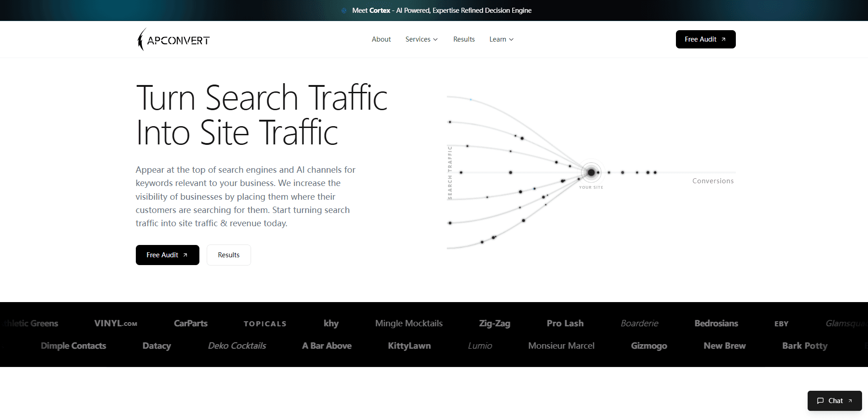
Task: Click the Deko Cocktails client logo
Action: tap(237, 346)
